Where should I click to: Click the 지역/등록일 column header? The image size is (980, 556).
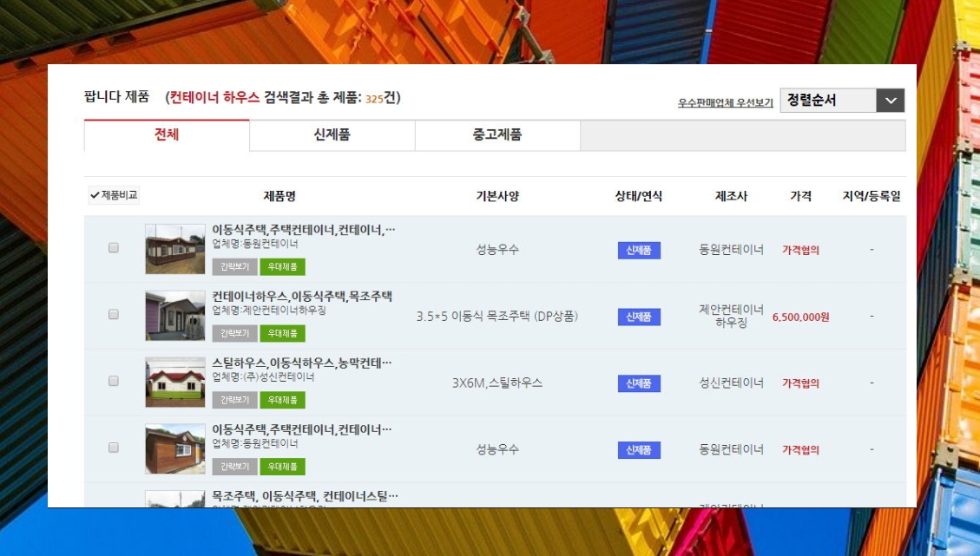tap(871, 196)
